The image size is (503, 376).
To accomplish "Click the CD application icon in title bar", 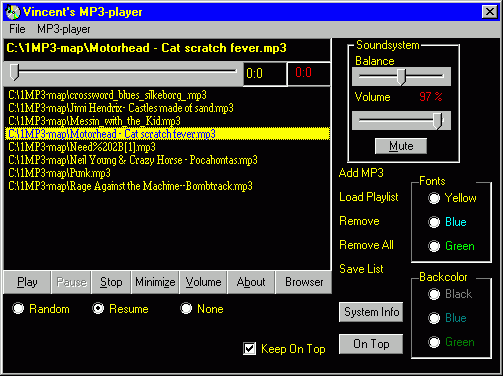I will 13,12.
